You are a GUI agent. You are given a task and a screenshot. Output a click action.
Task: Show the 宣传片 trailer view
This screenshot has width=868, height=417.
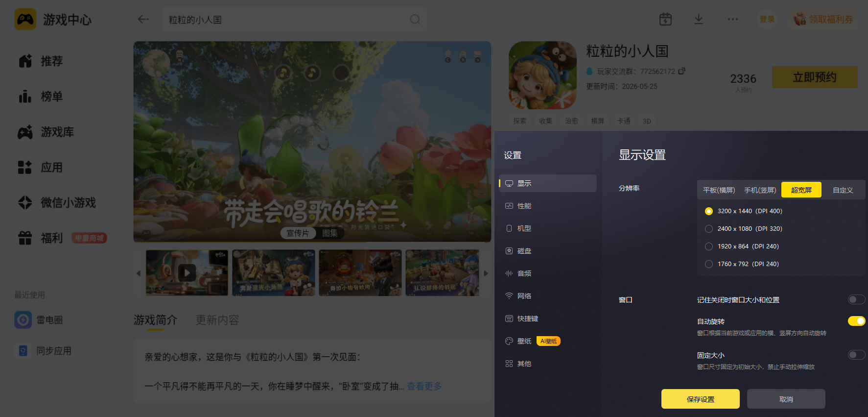(298, 233)
